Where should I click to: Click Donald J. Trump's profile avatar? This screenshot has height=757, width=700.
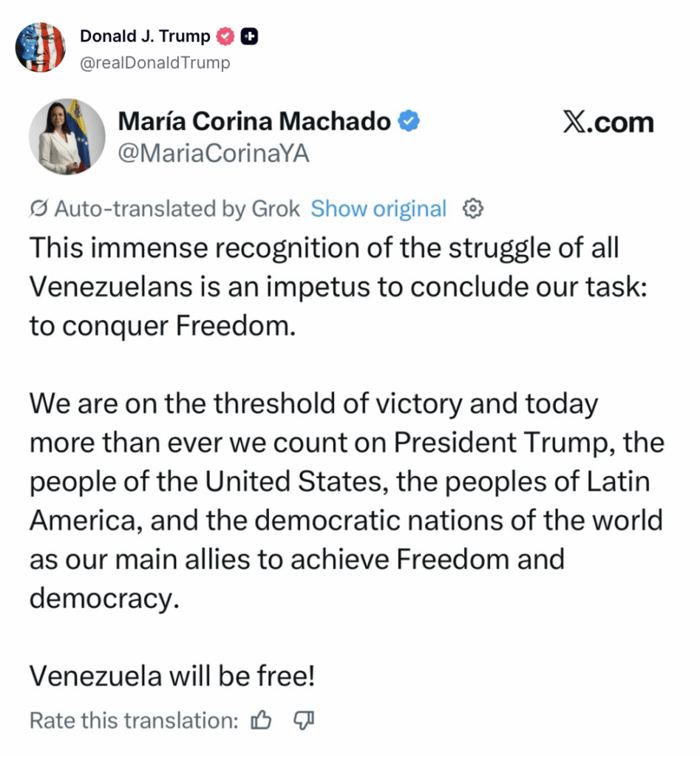[41, 47]
